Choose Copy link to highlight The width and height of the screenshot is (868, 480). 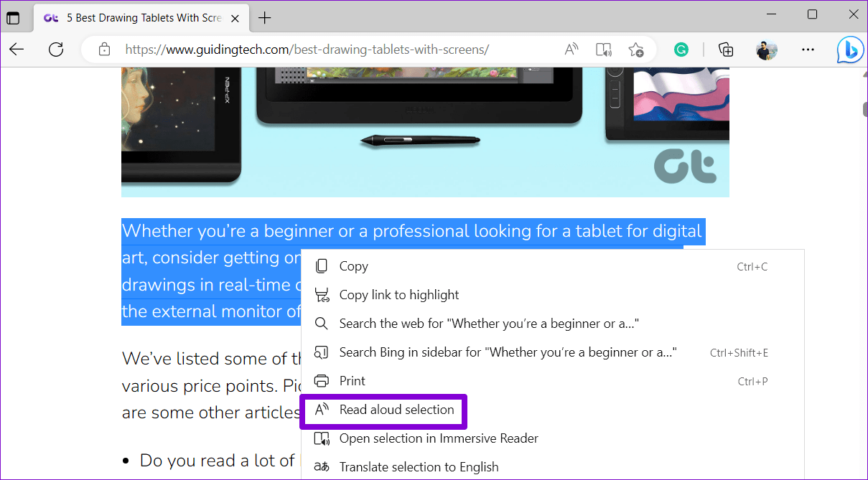click(398, 294)
